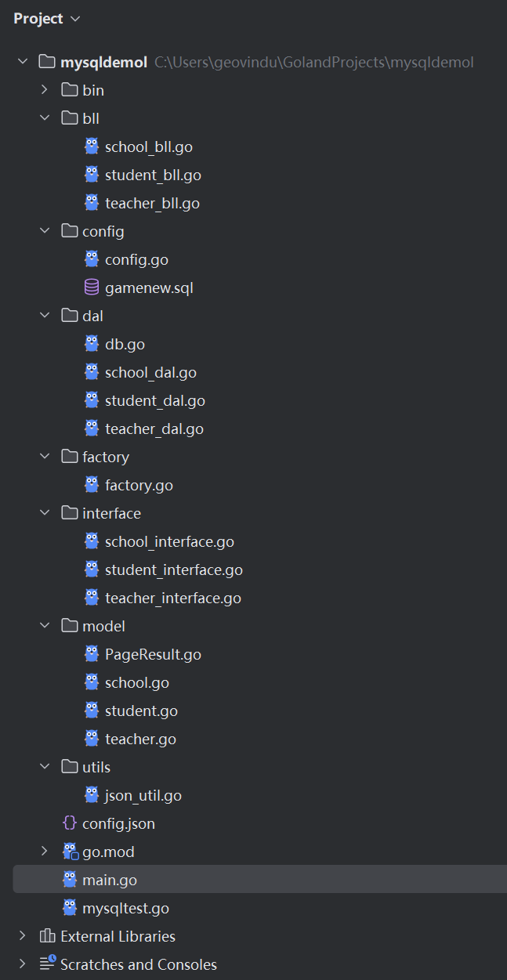Viewport: 507px width, 980px height.
Task: Expand External Libraries node
Action: 23,936
